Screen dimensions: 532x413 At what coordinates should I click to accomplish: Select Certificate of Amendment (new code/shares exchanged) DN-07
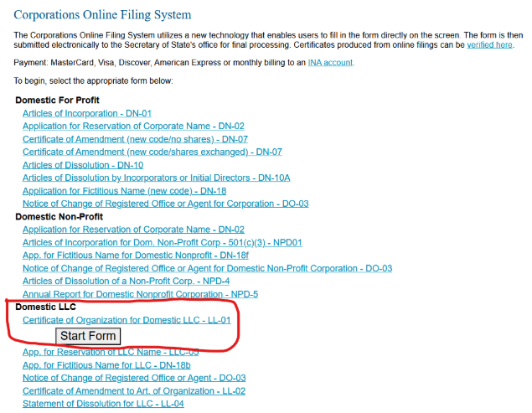(x=152, y=152)
